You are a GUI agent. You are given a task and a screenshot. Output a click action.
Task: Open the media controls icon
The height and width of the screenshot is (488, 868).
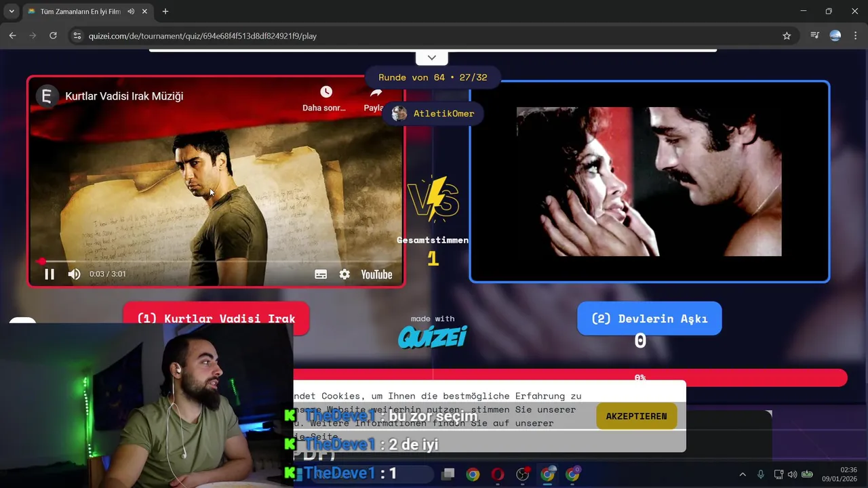tap(815, 36)
